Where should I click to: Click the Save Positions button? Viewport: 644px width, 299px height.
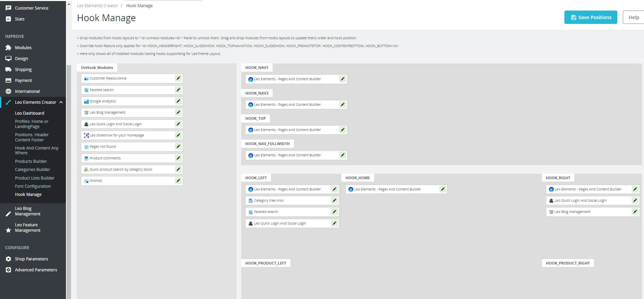[590, 17]
